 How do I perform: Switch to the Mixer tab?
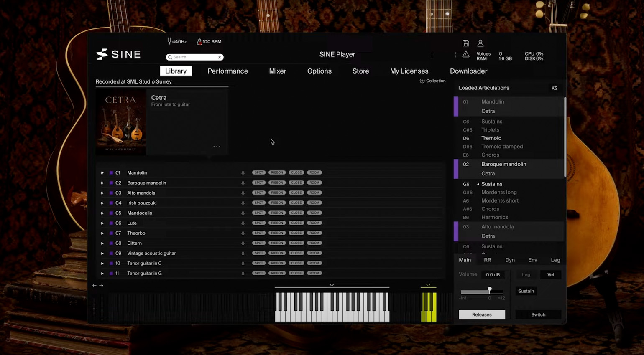click(x=277, y=71)
